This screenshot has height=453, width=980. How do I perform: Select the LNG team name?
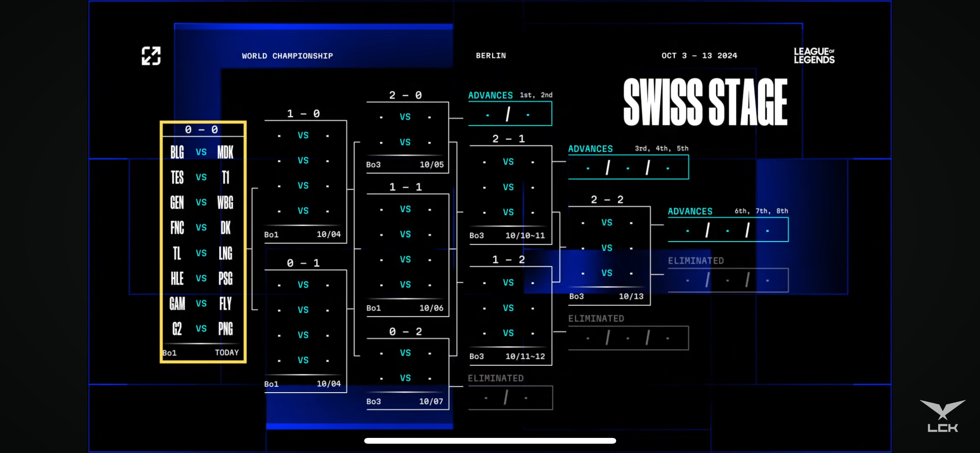(x=226, y=253)
